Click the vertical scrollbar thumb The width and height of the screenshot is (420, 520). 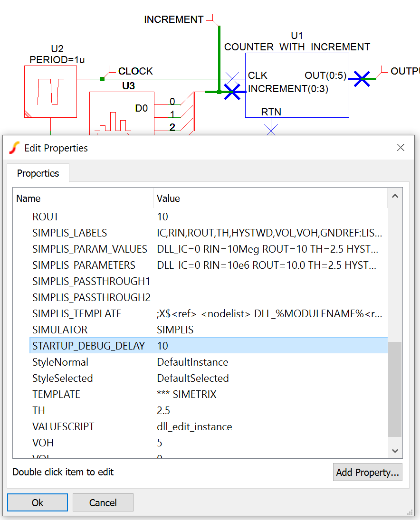pos(394,389)
